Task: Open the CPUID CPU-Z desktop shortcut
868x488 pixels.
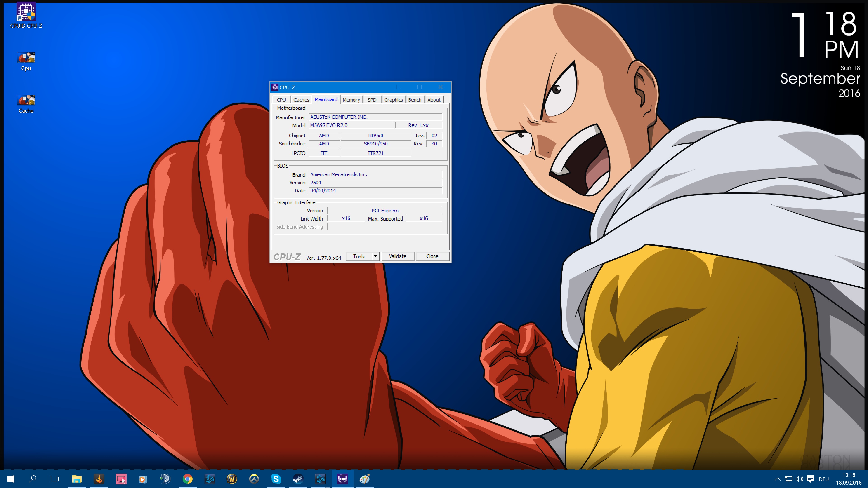Action: point(26,12)
